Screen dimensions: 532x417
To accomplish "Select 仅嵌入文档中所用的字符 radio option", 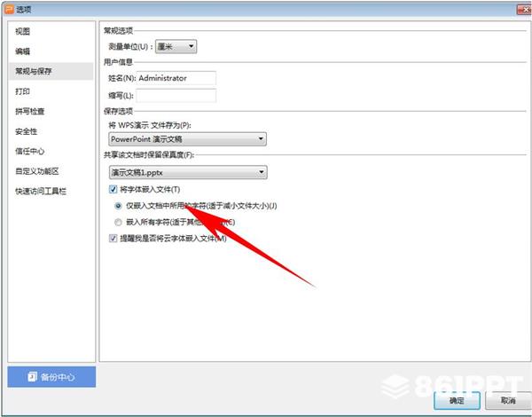I will coord(118,206).
